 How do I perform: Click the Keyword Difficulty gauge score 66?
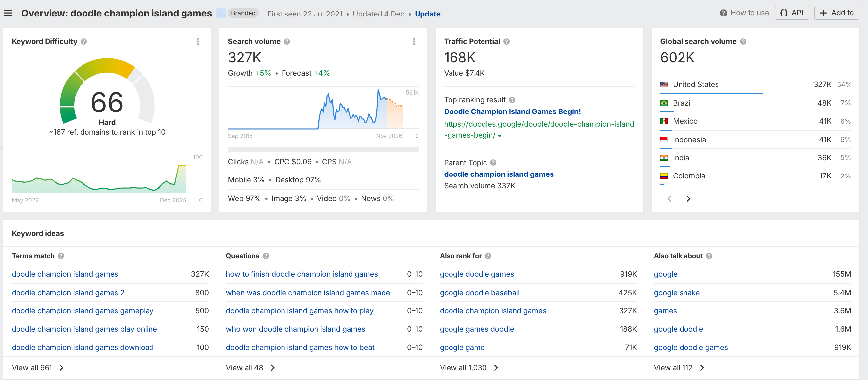pyautogui.click(x=107, y=102)
